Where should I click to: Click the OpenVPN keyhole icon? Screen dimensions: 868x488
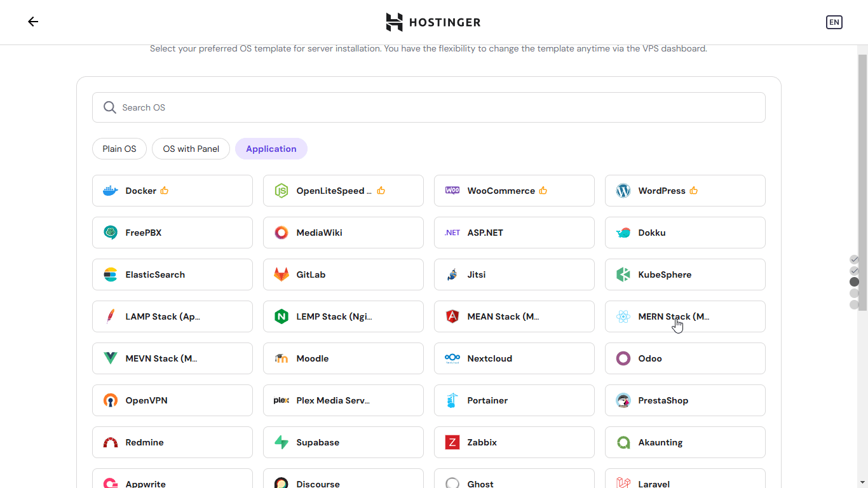click(x=111, y=400)
